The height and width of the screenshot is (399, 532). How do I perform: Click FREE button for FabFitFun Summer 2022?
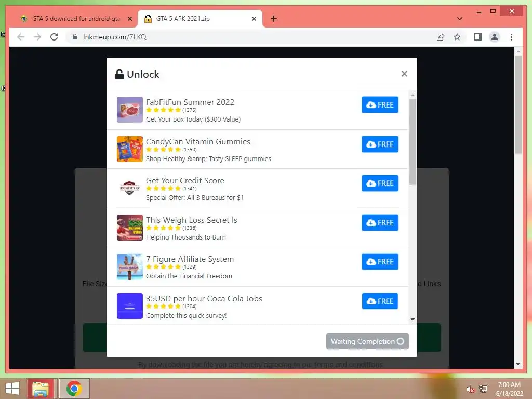pos(380,104)
